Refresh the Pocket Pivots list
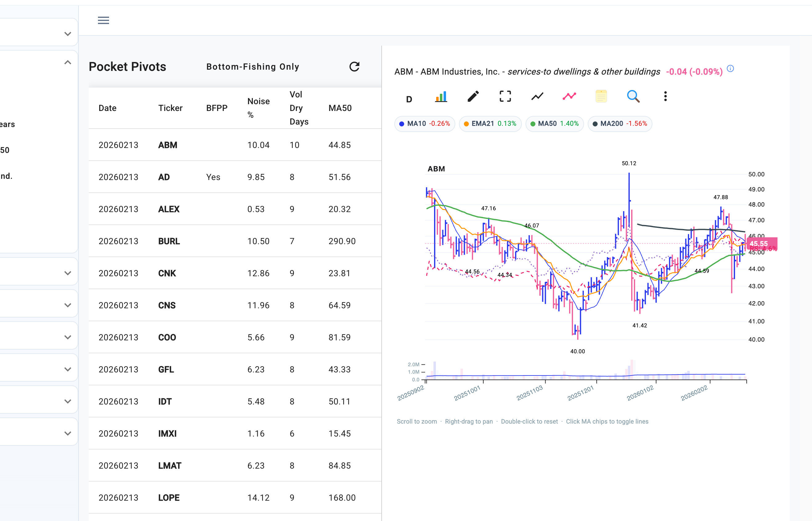The height and width of the screenshot is (521, 812). [354, 67]
